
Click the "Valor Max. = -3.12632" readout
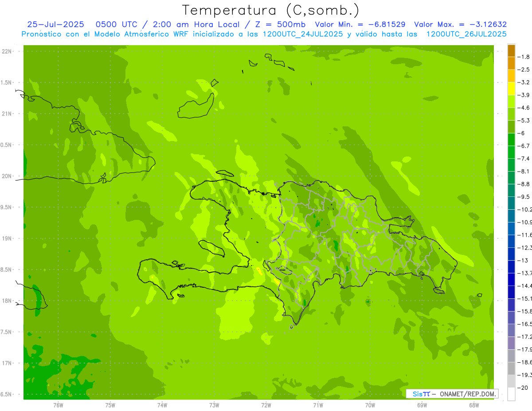click(x=460, y=24)
